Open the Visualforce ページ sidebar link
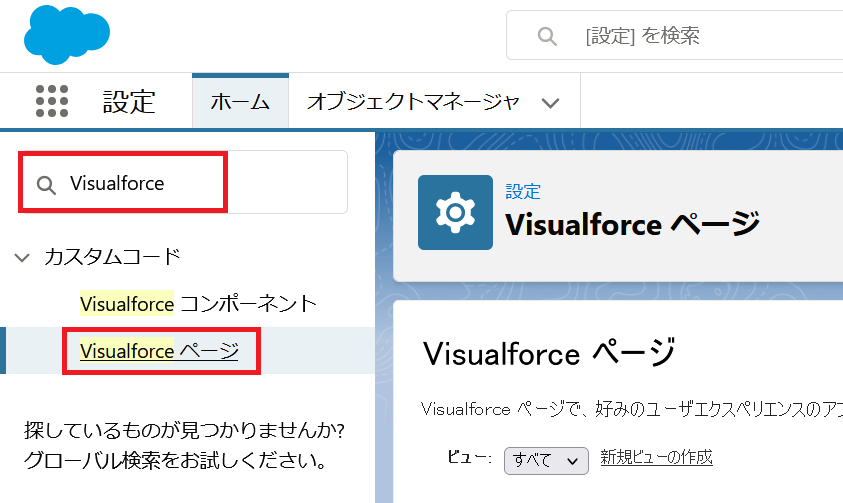Image resolution: width=843 pixels, height=503 pixels. click(x=159, y=351)
